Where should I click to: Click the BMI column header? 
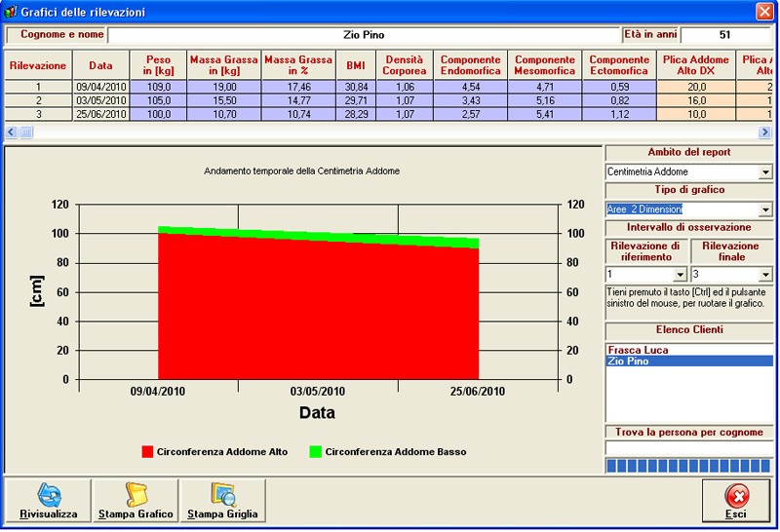[x=356, y=65]
